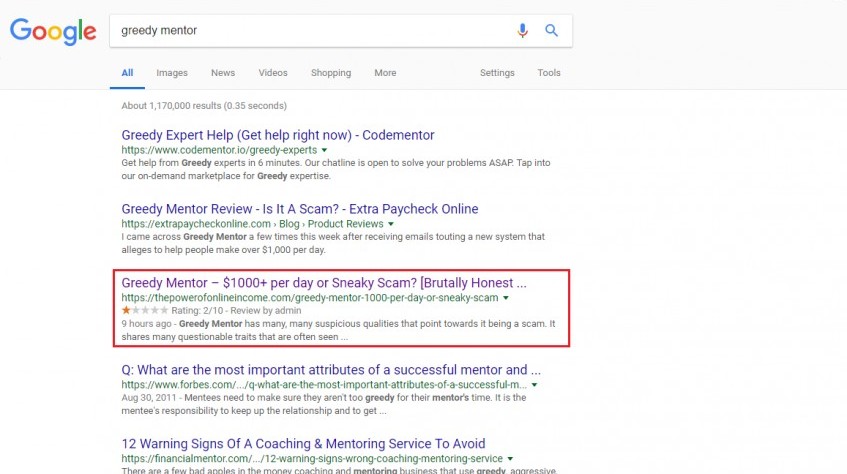Click the thepowerofonlineincome.com green URL text

(x=310, y=298)
